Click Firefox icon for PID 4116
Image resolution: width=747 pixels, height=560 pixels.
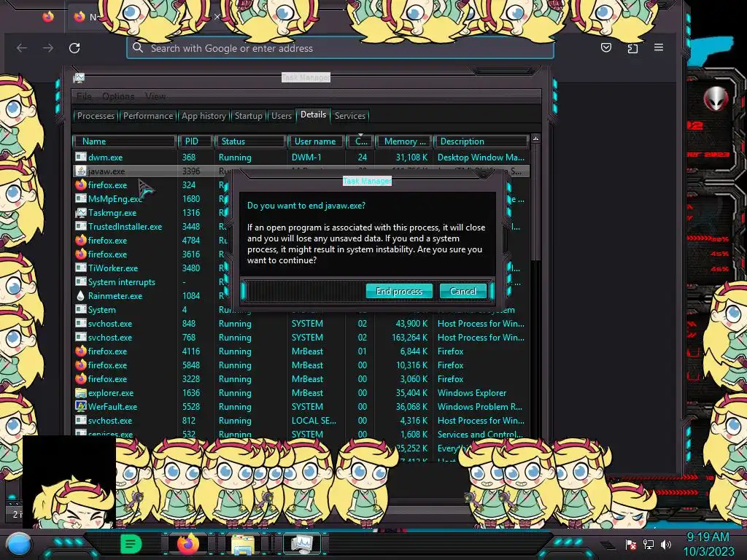coord(81,351)
